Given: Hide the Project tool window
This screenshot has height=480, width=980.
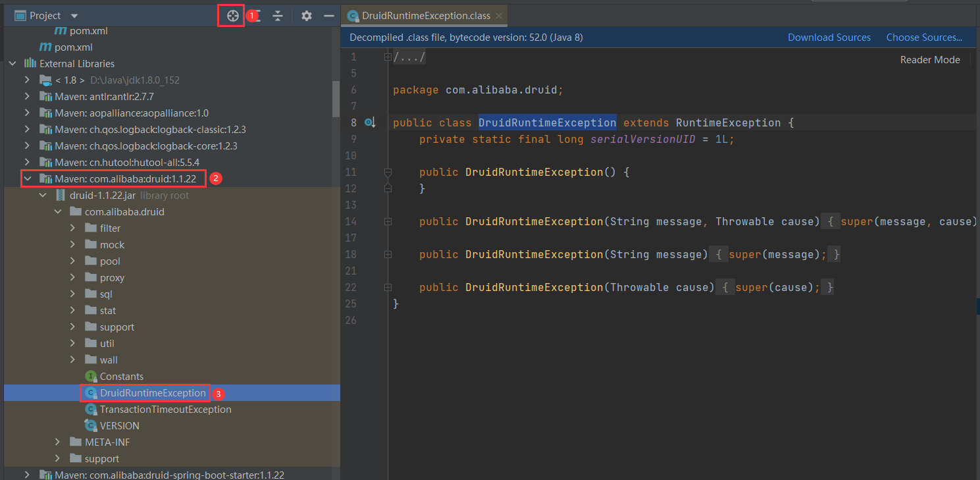Looking at the screenshot, I should [x=329, y=15].
